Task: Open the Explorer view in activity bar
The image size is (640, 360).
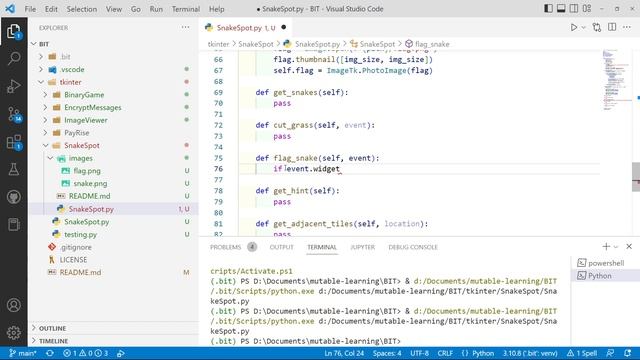Action: [13, 31]
